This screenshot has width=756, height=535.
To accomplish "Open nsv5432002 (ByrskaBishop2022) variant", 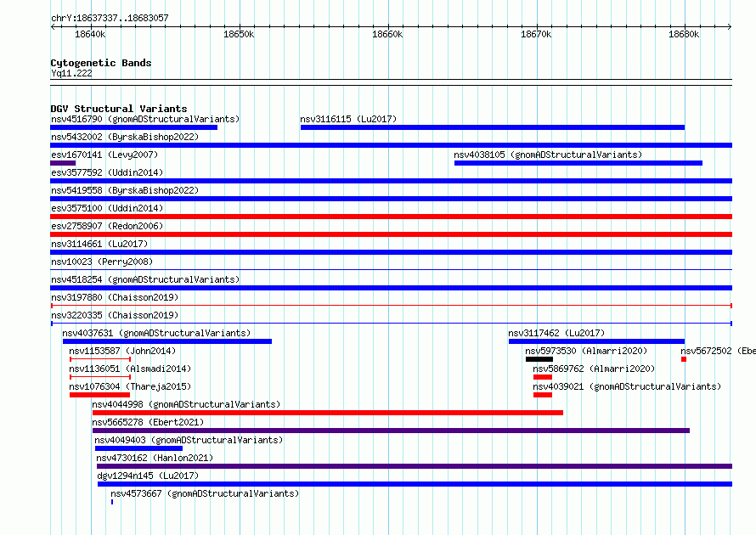I will point(125,137).
